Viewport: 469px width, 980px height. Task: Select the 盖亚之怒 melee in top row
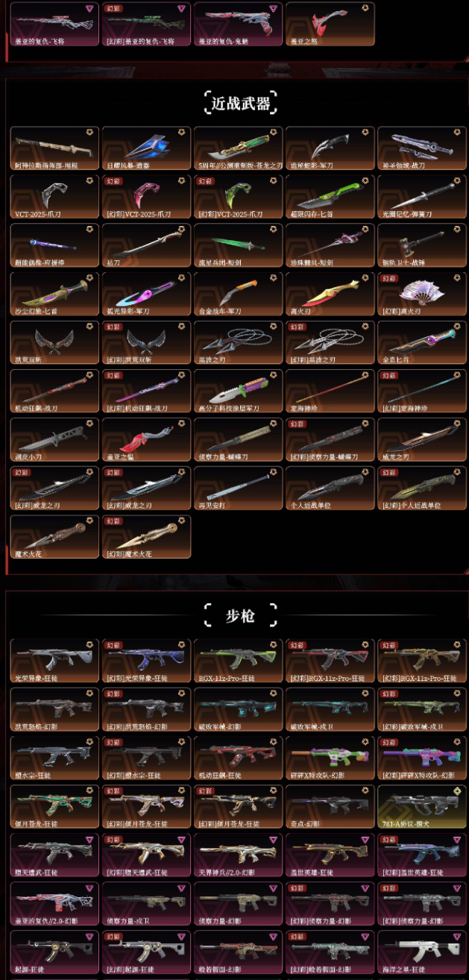click(330, 24)
